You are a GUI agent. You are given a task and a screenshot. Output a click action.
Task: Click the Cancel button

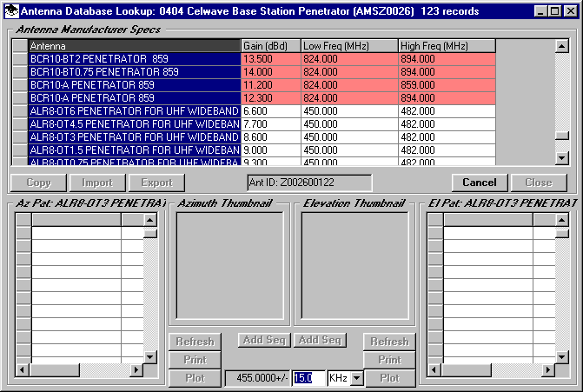tap(480, 183)
